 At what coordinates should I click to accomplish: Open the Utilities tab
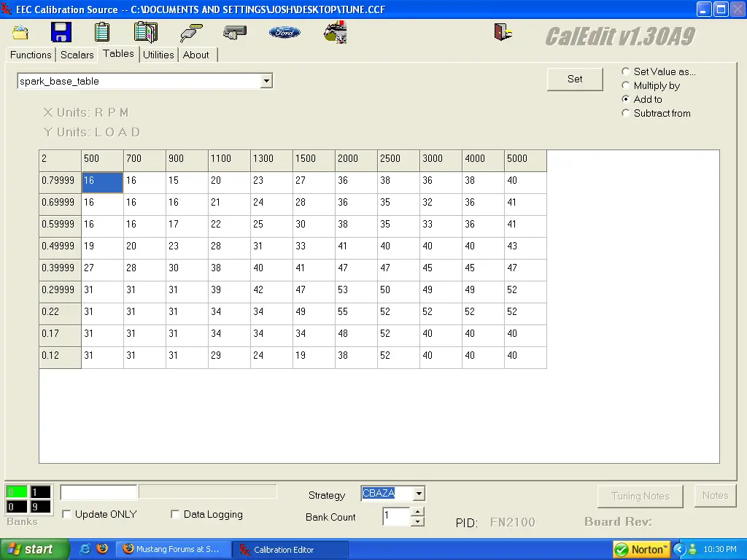click(x=158, y=55)
